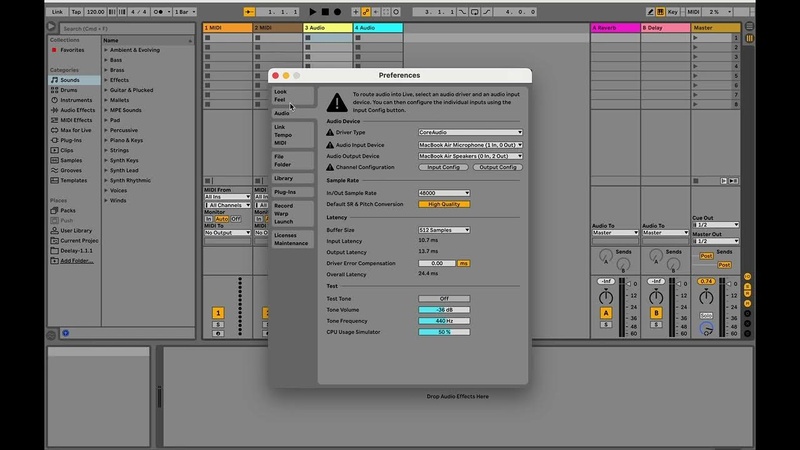Toggle the metronome button
800x450 pixels.
pyautogui.click(x=158, y=12)
